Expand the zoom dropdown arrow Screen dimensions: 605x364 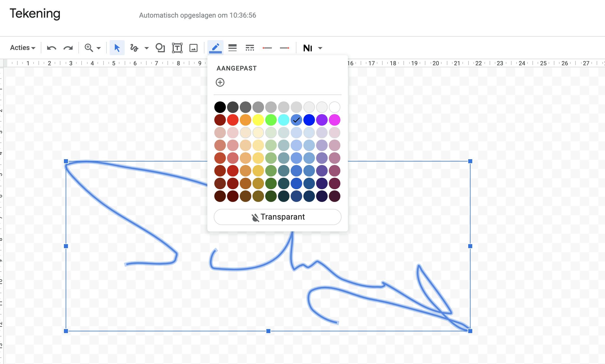click(x=99, y=48)
